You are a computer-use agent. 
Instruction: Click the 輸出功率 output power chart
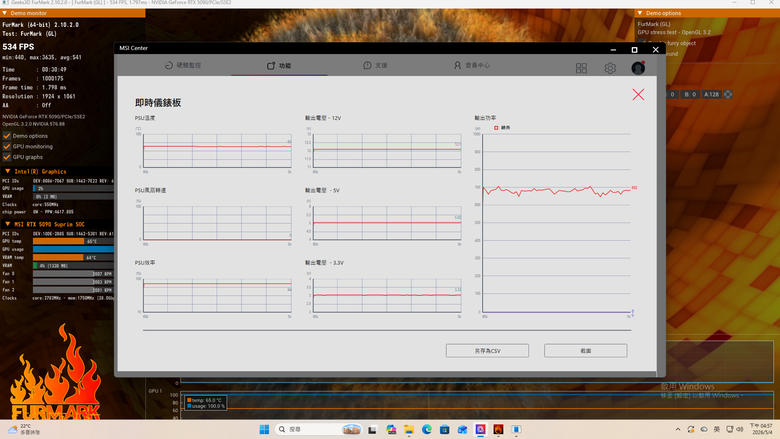557,223
